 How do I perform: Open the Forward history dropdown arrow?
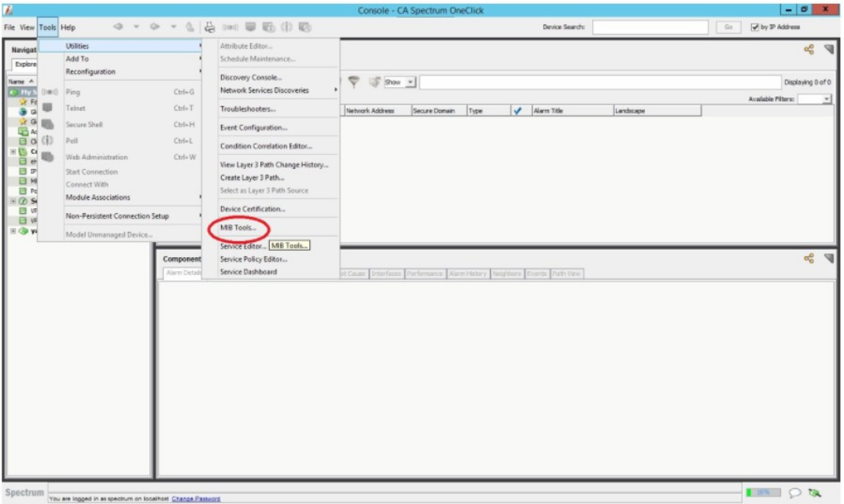[x=173, y=27]
